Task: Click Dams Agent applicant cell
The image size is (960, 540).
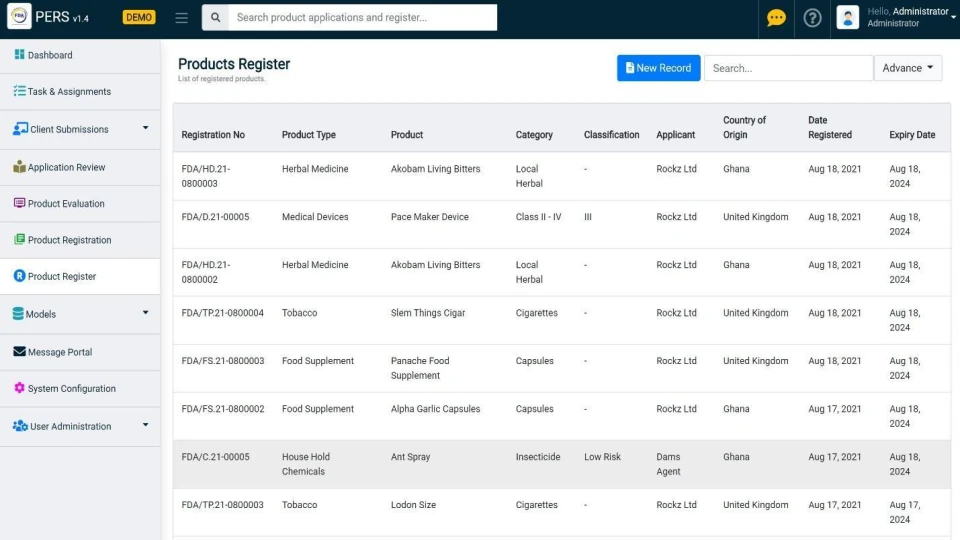Action: click(669, 464)
